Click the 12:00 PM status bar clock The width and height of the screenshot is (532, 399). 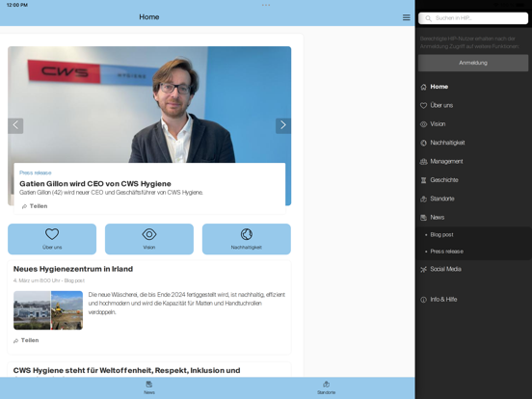pos(17,5)
